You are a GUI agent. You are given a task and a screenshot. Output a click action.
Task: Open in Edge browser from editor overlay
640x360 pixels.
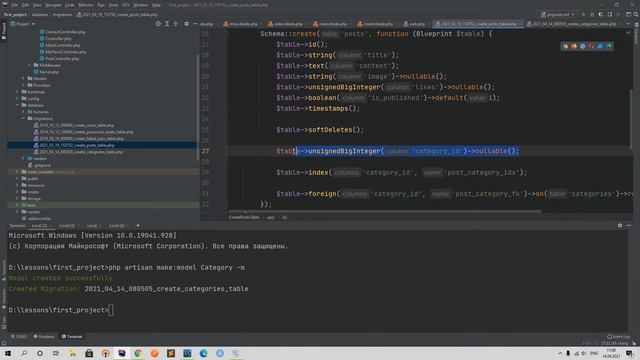coord(609,46)
